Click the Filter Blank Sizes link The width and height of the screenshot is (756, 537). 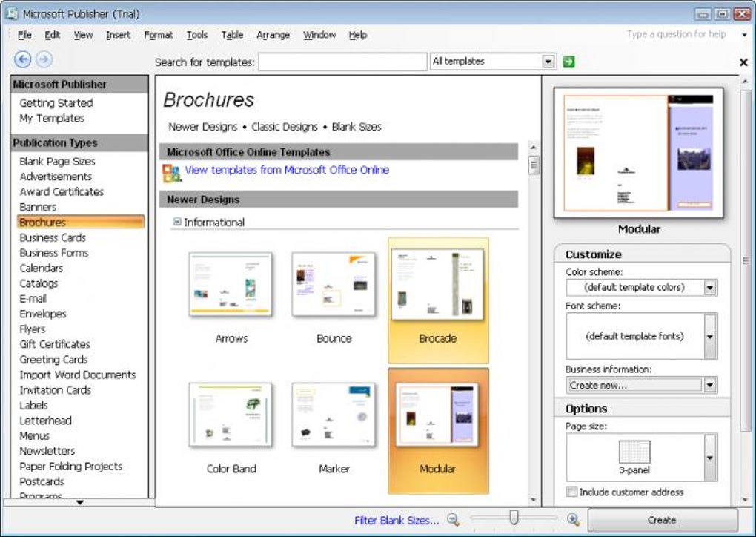(x=397, y=520)
